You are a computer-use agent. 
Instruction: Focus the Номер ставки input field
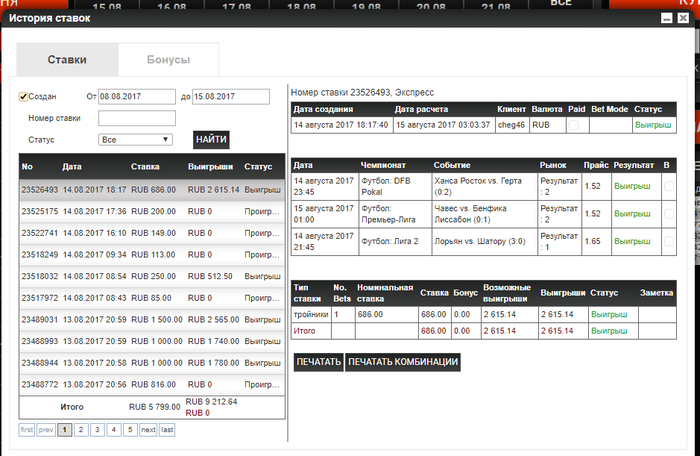click(137, 118)
